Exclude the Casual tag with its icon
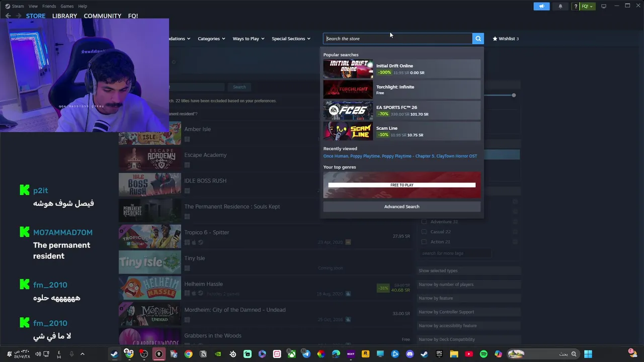The width and height of the screenshot is (644, 362). click(515, 232)
